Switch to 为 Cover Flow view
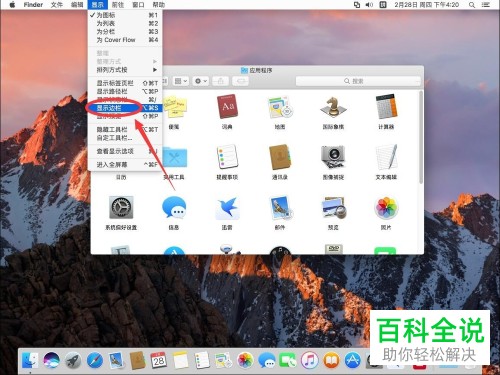The image size is (500, 375). (x=125, y=40)
